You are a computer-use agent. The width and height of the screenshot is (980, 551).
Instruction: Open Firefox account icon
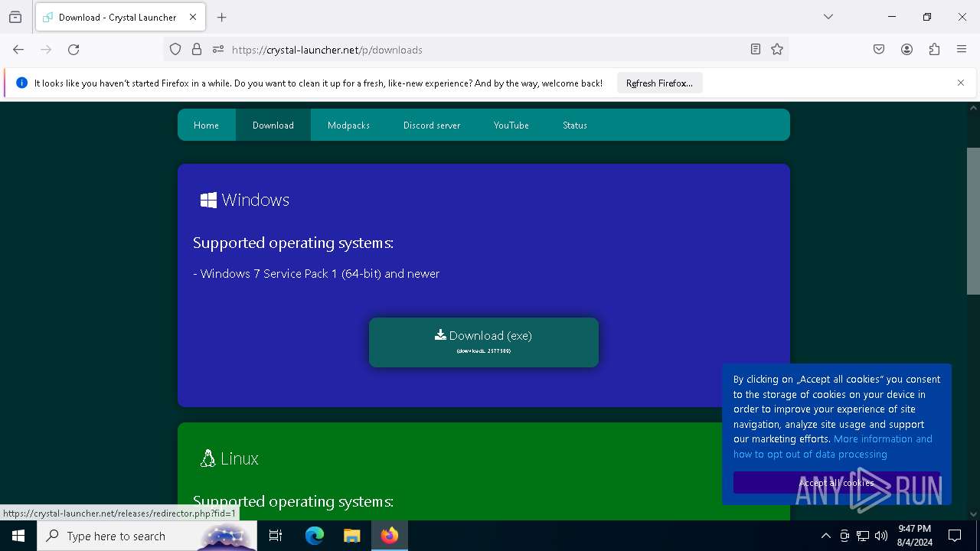[x=906, y=50]
